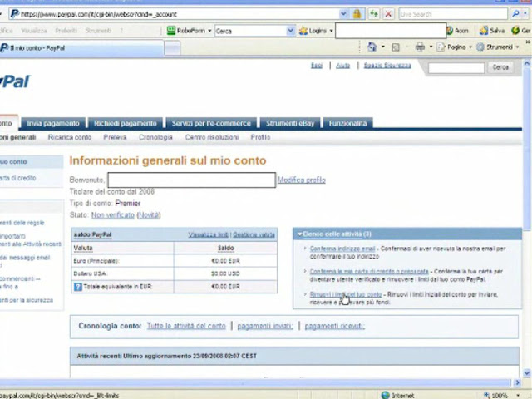Click the Modifica profilo link
This screenshot has width=532, height=399.
[301, 180]
